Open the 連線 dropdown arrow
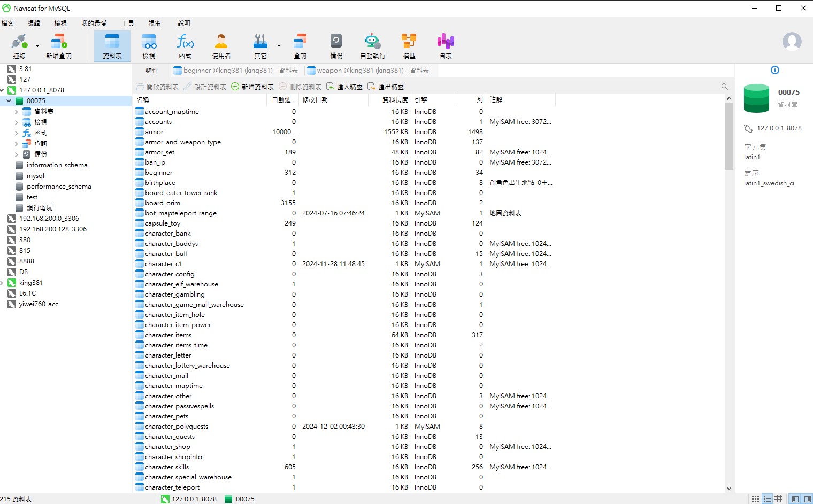The height and width of the screenshot is (504, 813). (37, 46)
